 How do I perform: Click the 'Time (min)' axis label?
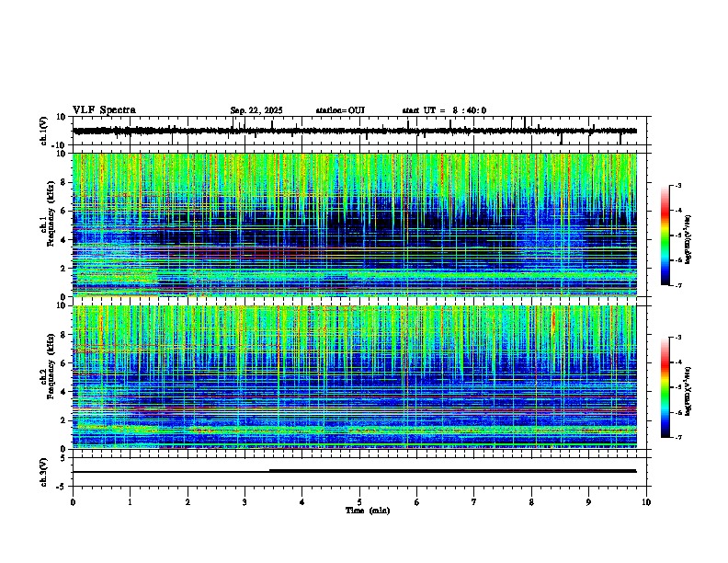(368, 511)
